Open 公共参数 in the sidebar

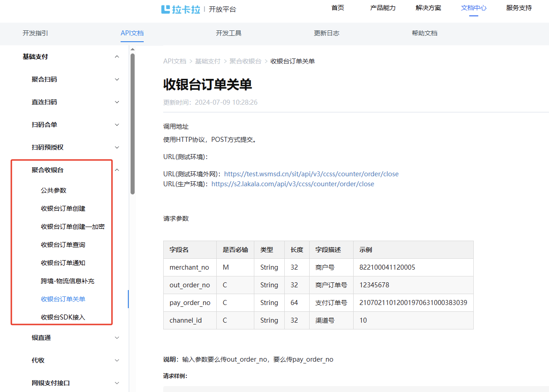pyautogui.click(x=53, y=190)
